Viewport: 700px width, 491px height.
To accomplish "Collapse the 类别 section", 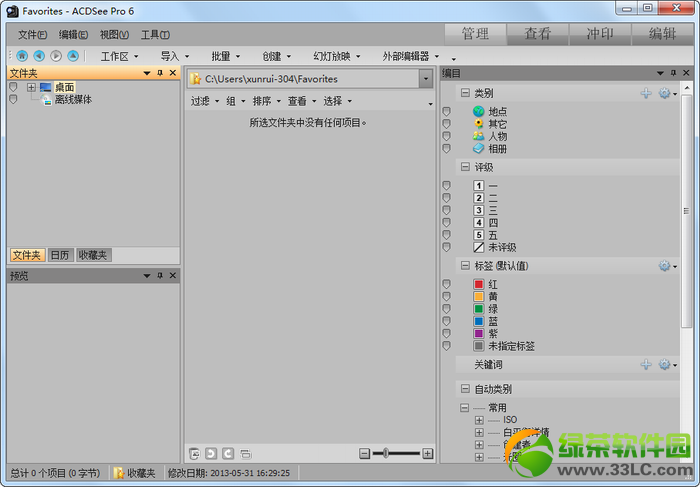I will coord(465,93).
